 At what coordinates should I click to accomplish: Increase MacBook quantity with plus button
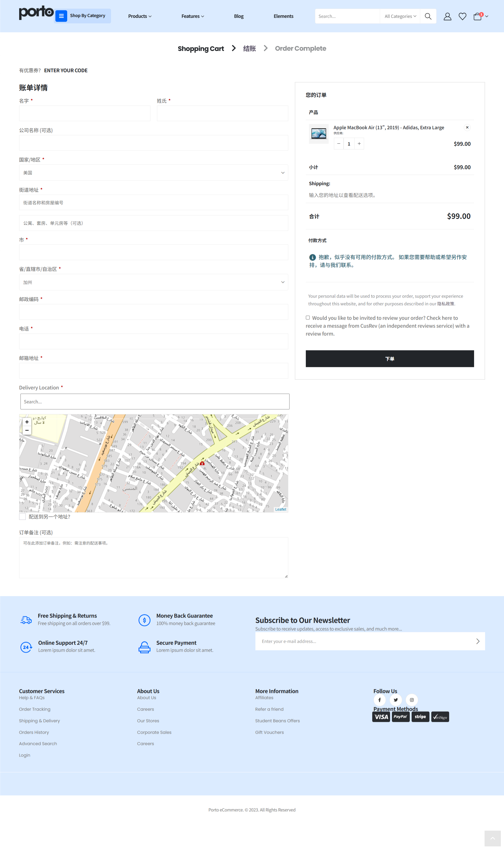(x=359, y=144)
